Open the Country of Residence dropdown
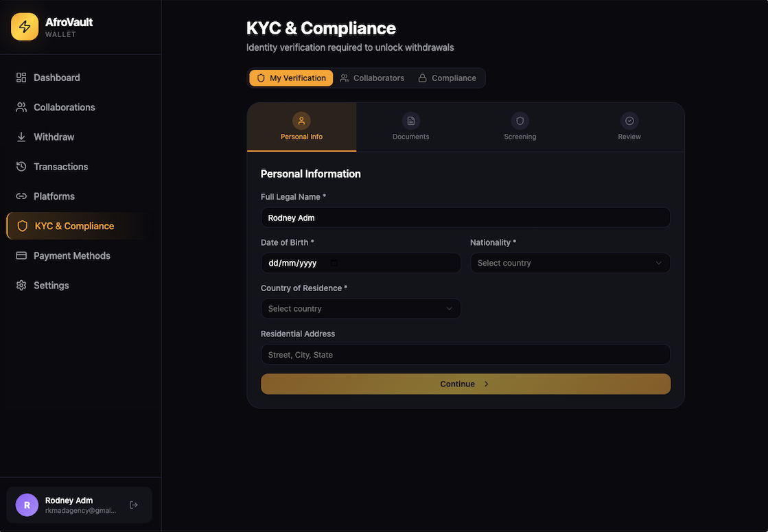The height and width of the screenshot is (532, 768). [360, 309]
